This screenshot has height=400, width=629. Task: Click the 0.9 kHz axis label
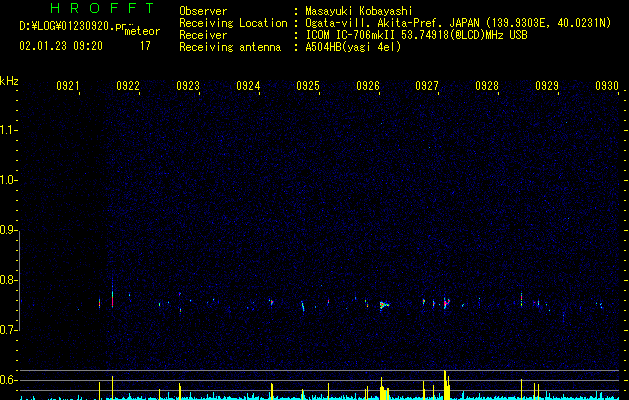coord(8,230)
